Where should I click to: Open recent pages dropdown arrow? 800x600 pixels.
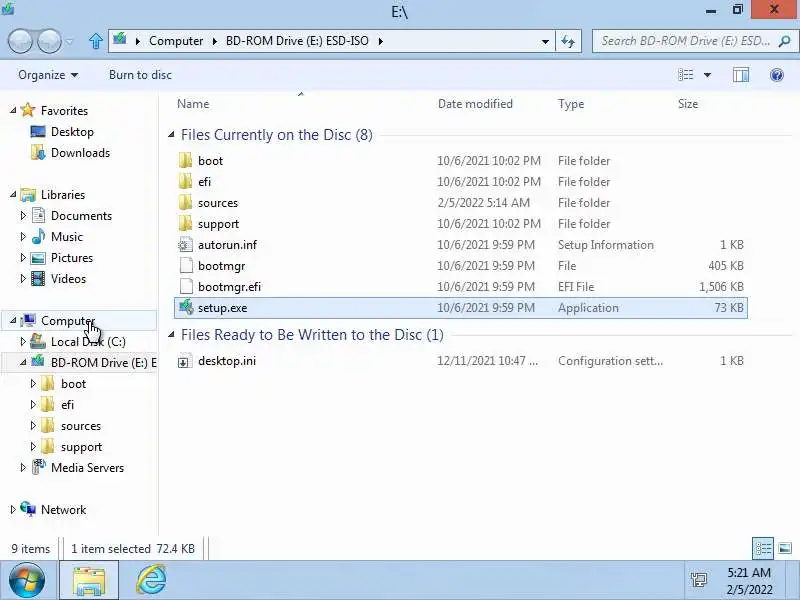(x=70, y=41)
